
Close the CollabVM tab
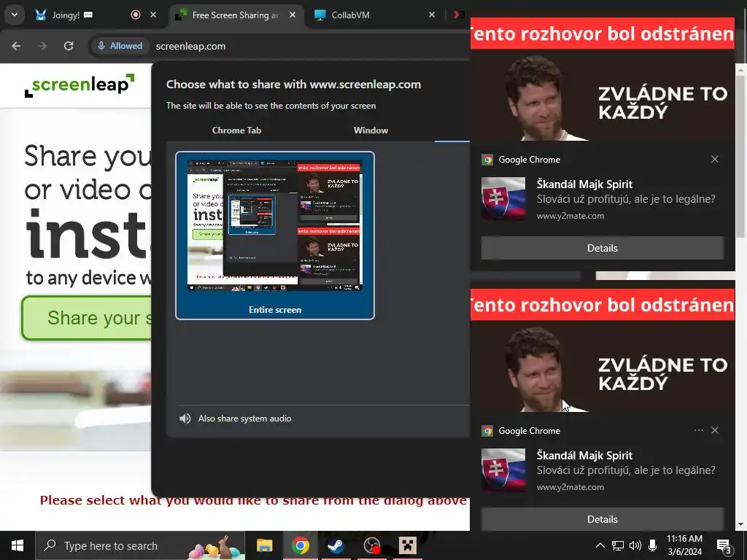[432, 15]
